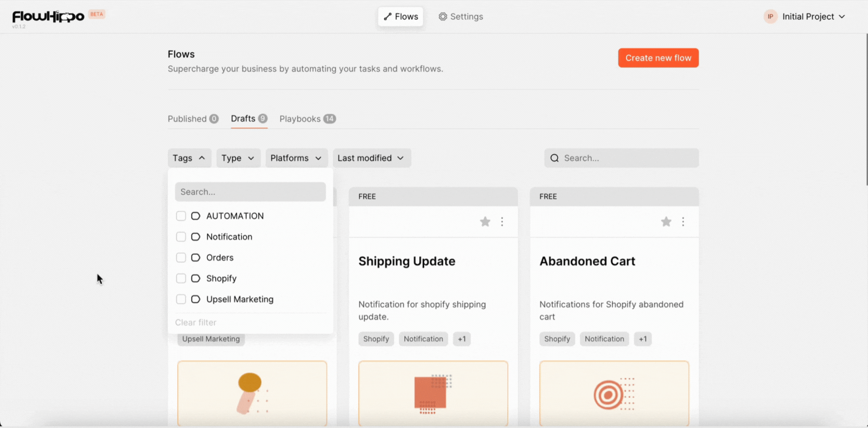This screenshot has width=868, height=428.
Task: Click the page vertical scrollbar
Action: coord(866,109)
